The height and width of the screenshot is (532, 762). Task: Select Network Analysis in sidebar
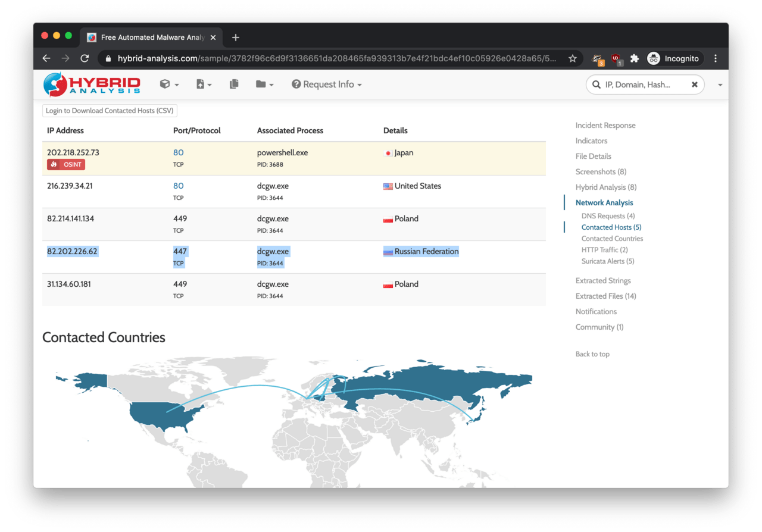[x=604, y=203]
